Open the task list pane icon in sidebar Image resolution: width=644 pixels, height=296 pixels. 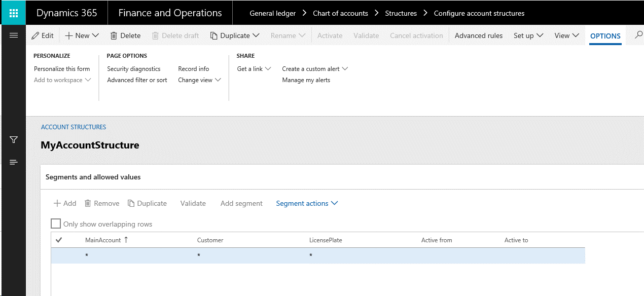coord(13,162)
